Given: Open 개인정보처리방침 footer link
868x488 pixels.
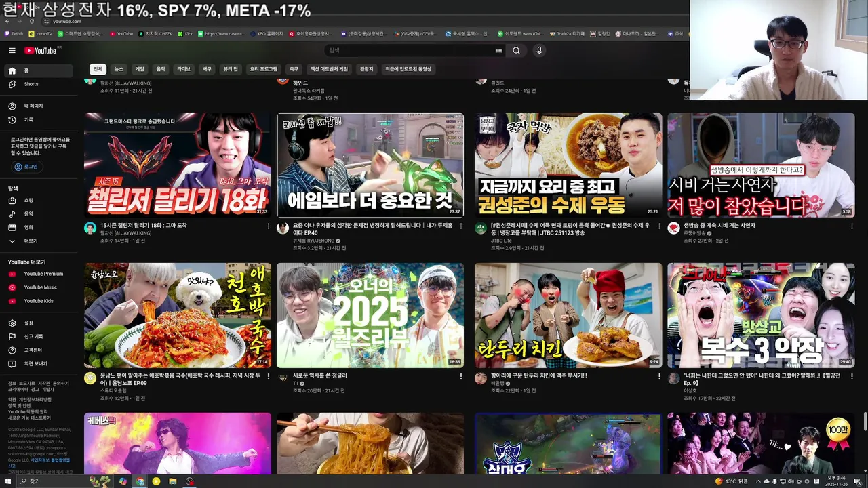Looking at the screenshot, I should pos(35,399).
